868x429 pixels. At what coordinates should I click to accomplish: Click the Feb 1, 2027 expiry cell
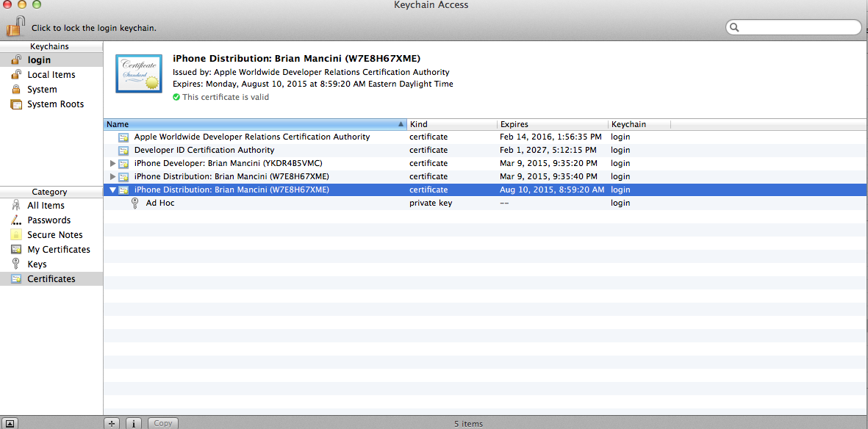click(x=548, y=150)
